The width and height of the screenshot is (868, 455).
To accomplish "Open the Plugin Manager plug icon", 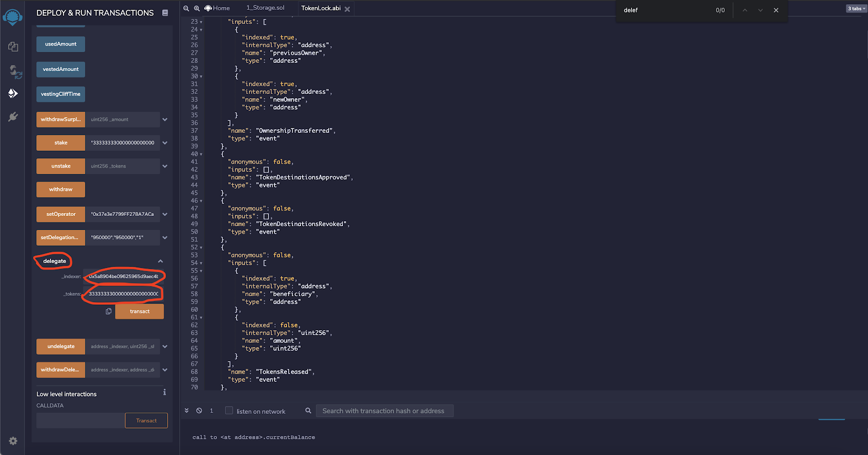I will pyautogui.click(x=13, y=117).
